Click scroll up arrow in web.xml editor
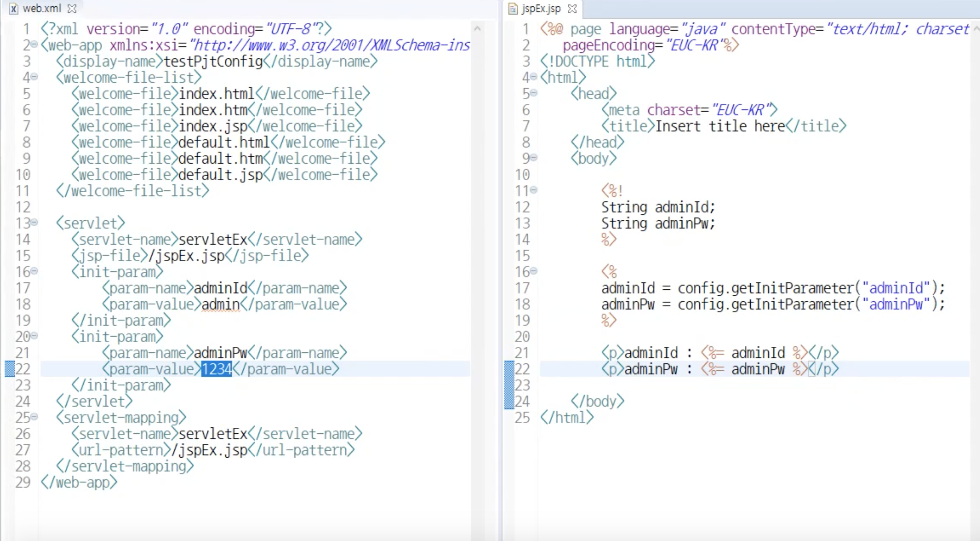Screen dimensions: 980x541 (478, 29)
